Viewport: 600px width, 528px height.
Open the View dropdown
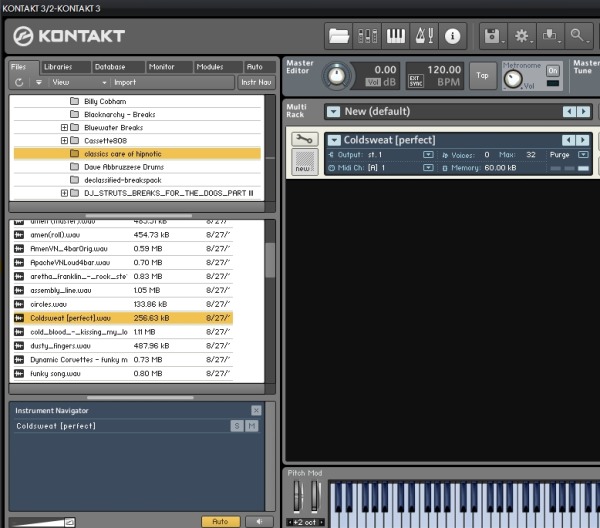coord(79,82)
